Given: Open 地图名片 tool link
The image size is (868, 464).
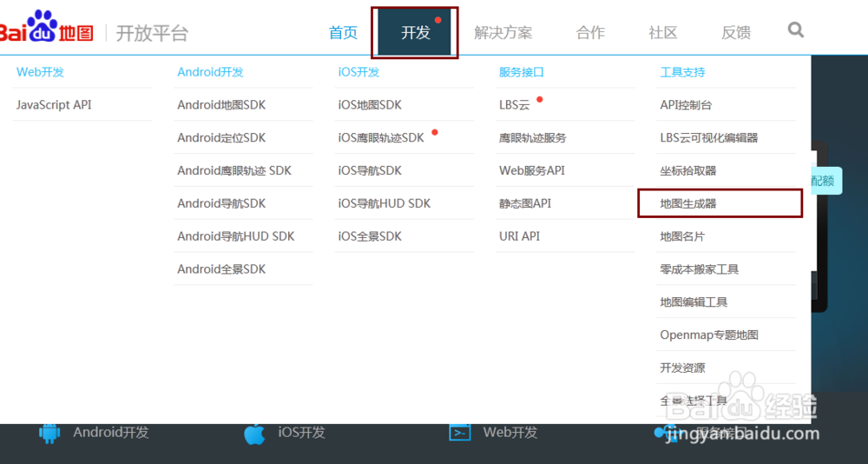Looking at the screenshot, I should [x=682, y=236].
